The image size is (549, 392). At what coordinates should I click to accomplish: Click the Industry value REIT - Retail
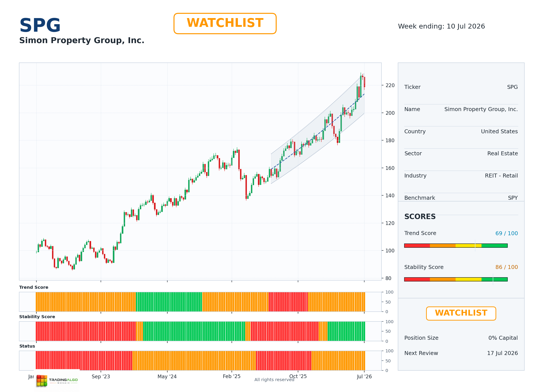click(501, 176)
